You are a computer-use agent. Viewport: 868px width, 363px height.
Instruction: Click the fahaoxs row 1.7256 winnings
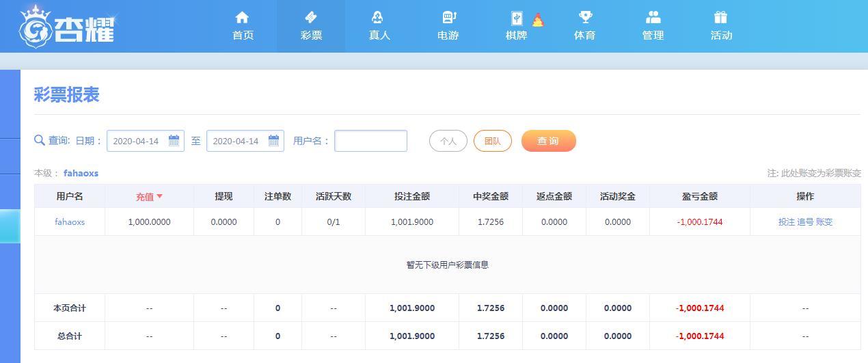(x=491, y=221)
